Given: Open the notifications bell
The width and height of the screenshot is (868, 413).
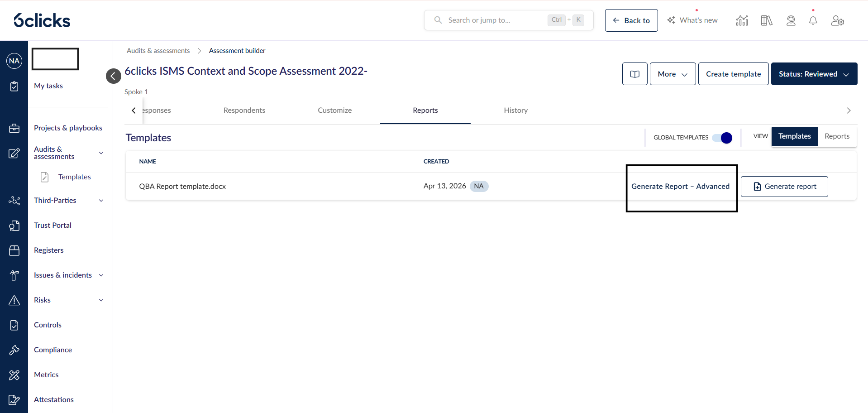Looking at the screenshot, I should tap(813, 20).
